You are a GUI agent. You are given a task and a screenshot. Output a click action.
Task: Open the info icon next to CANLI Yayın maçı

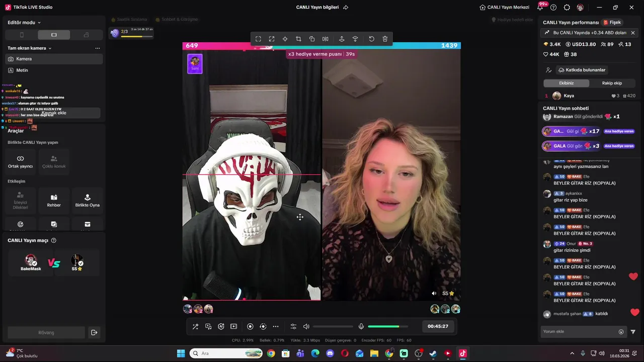click(54, 240)
